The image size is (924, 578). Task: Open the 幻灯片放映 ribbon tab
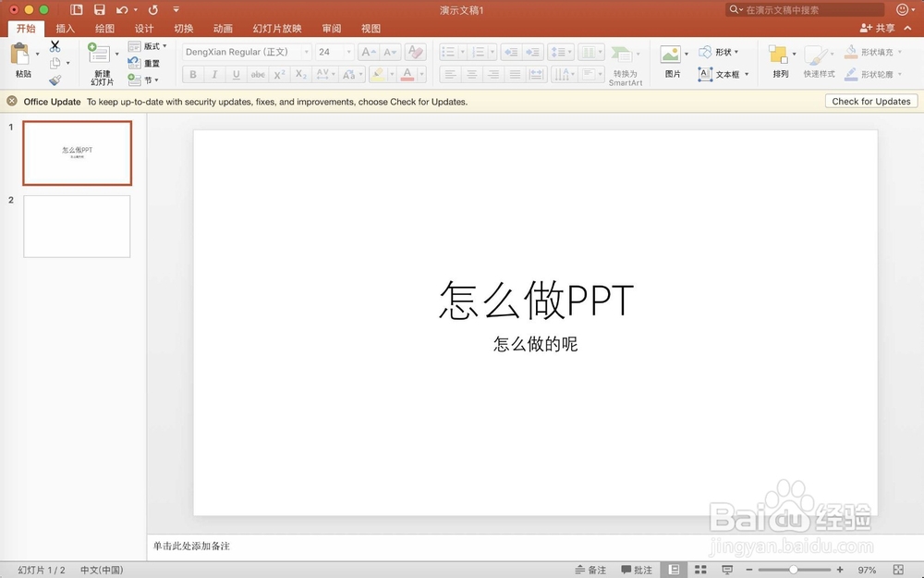tap(276, 28)
